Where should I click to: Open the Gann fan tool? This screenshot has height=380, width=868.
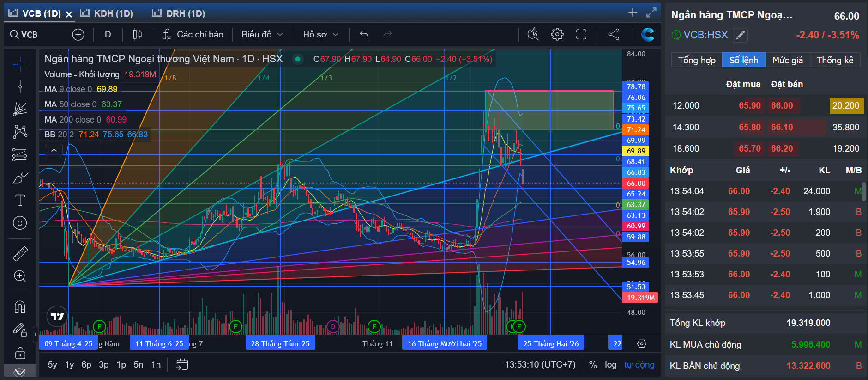(x=20, y=109)
